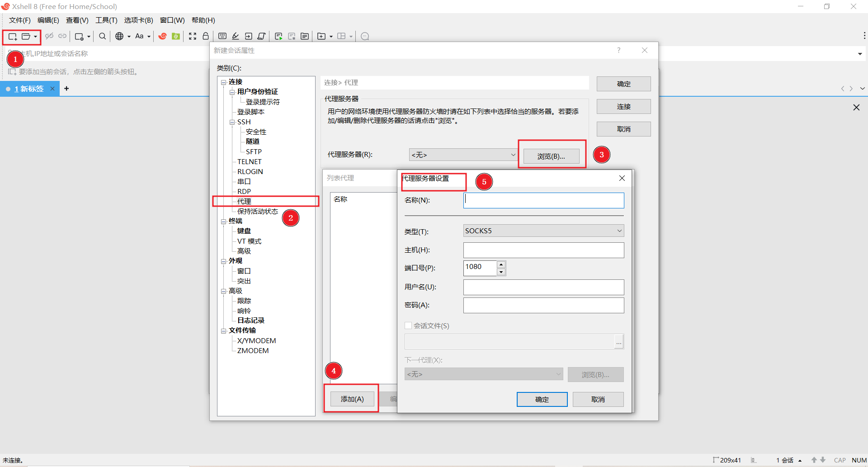Collapse the 文件传输 tree node
The image size is (868, 467).
click(223, 331)
